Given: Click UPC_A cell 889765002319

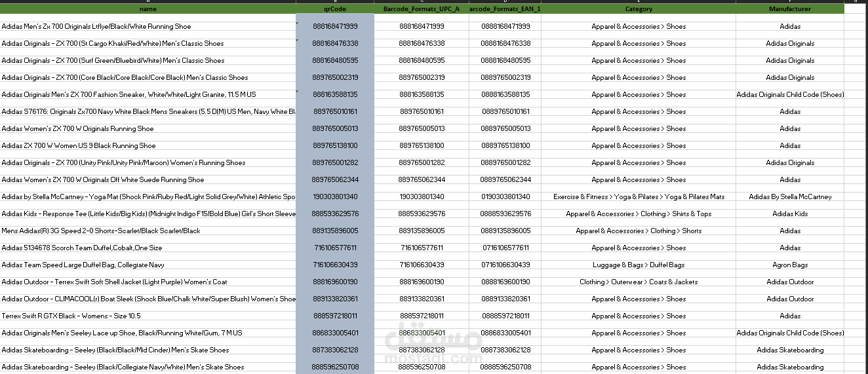Looking at the screenshot, I should point(422,77).
